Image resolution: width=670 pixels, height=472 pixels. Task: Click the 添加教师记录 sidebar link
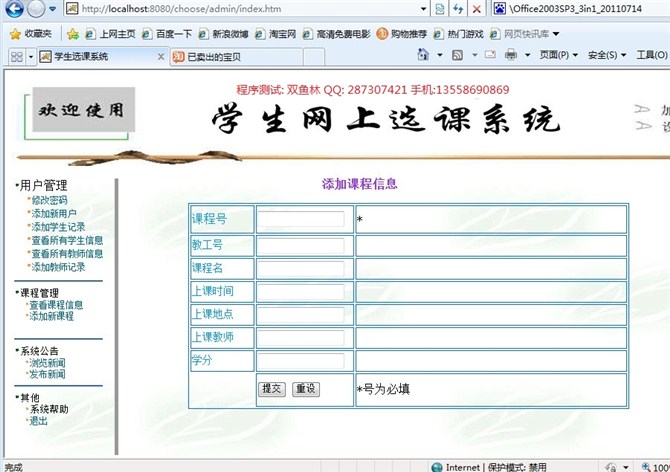point(58,267)
